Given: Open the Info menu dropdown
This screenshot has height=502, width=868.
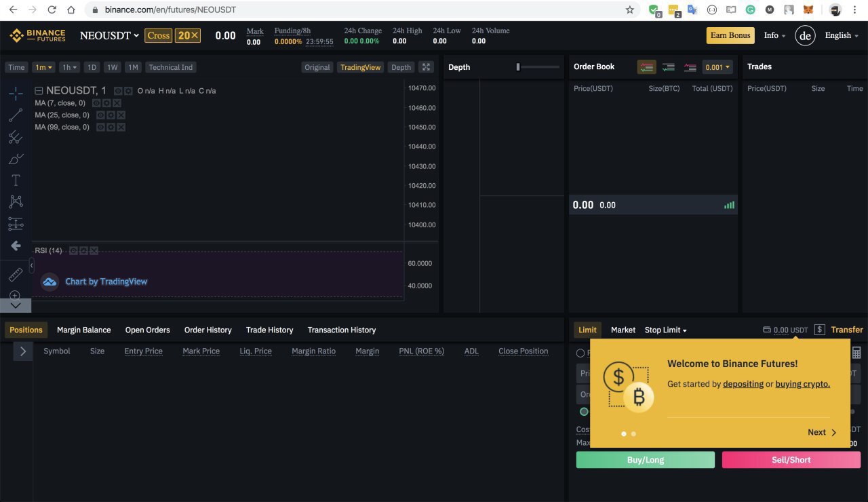Looking at the screenshot, I should [774, 35].
